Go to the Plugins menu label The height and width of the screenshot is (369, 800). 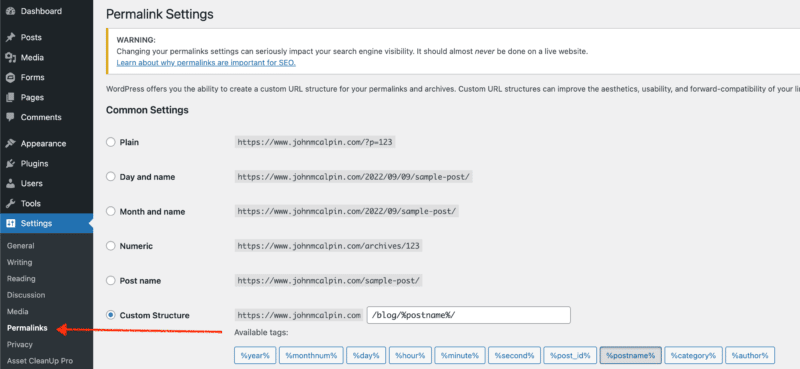[x=35, y=164]
